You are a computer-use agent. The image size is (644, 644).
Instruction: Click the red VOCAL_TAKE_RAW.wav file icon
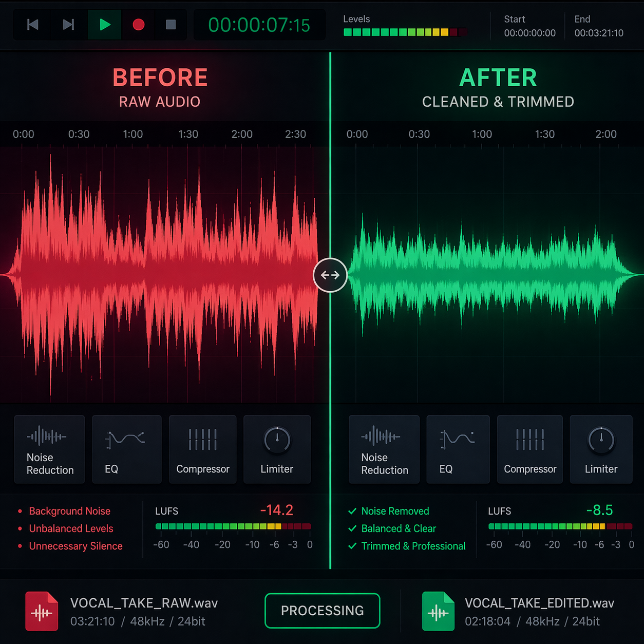(42, 611)
